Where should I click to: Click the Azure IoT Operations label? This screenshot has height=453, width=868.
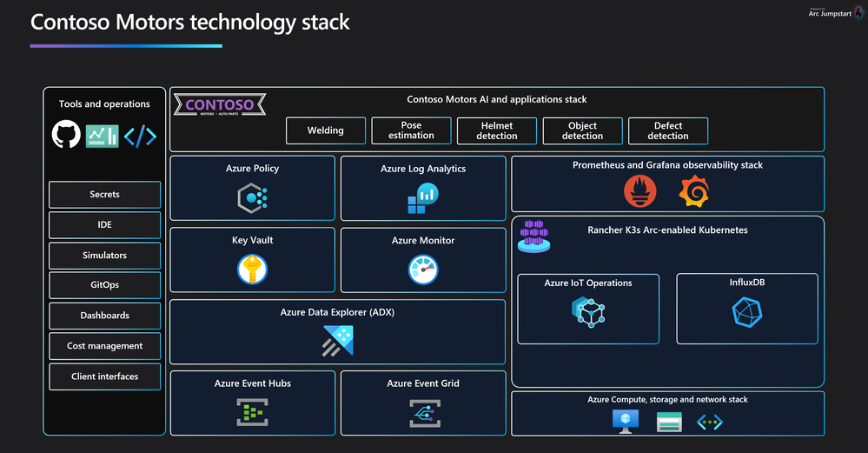coord(588,283)
